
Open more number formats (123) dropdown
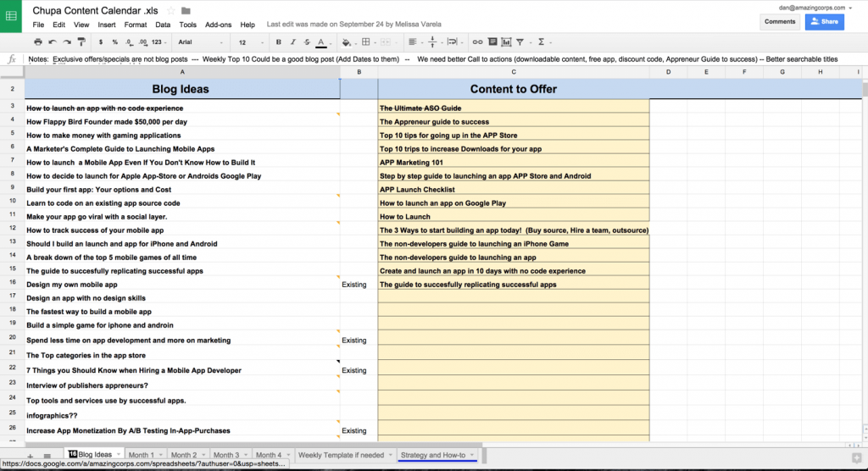pos(159,42)
